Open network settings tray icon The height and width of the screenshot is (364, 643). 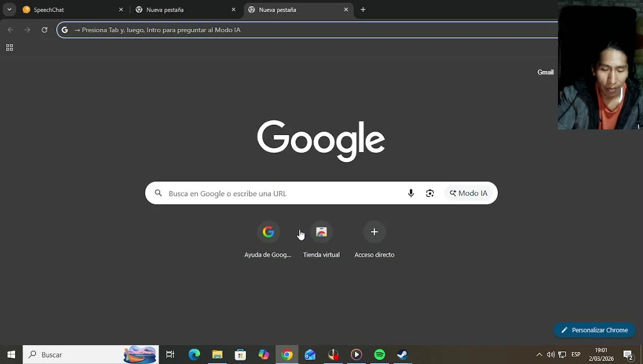(x=562, y=355)
